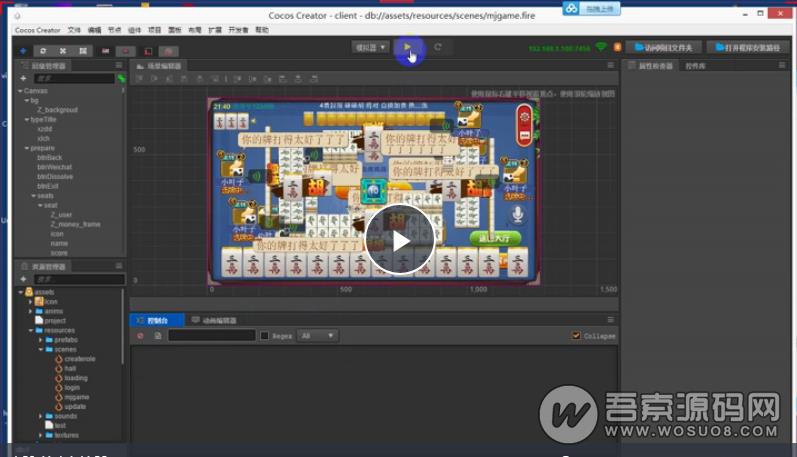This screenshot has width=797, height=457.
Task: Add a node with the hierarchy plus icon
Action: click(23, 78)
